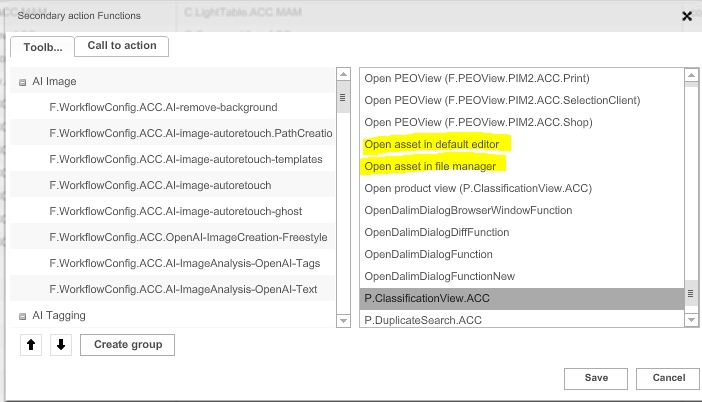Select AI-image-autoretouch-ghost item
Screen dimensions: 702x402
tap(175, 211)
